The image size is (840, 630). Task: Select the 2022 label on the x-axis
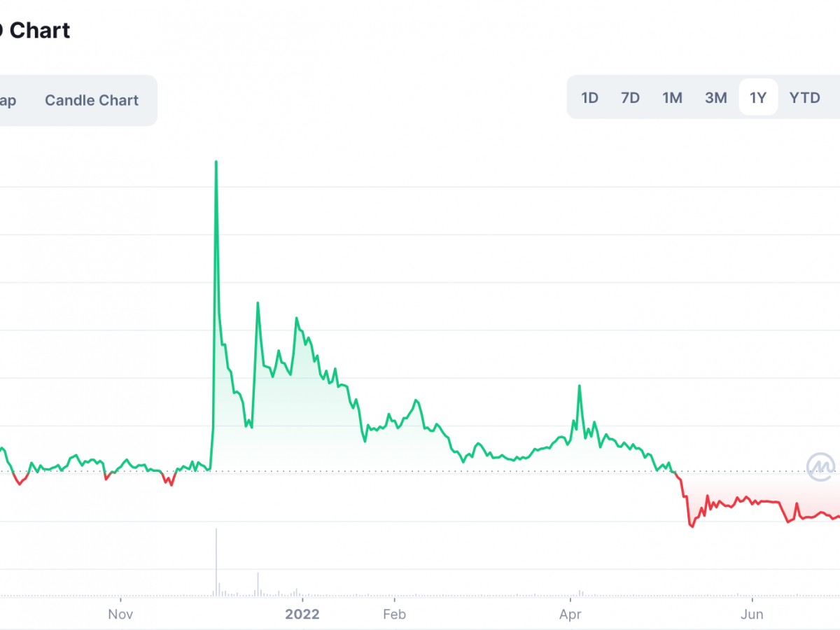[x=302, y=614]
